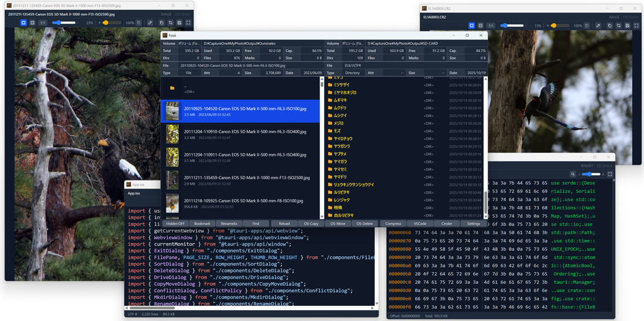Click the orange brightness slider in the EL1A0003.CR2 viewer
Screen dimensions: 644x321
tap(553, 26)
